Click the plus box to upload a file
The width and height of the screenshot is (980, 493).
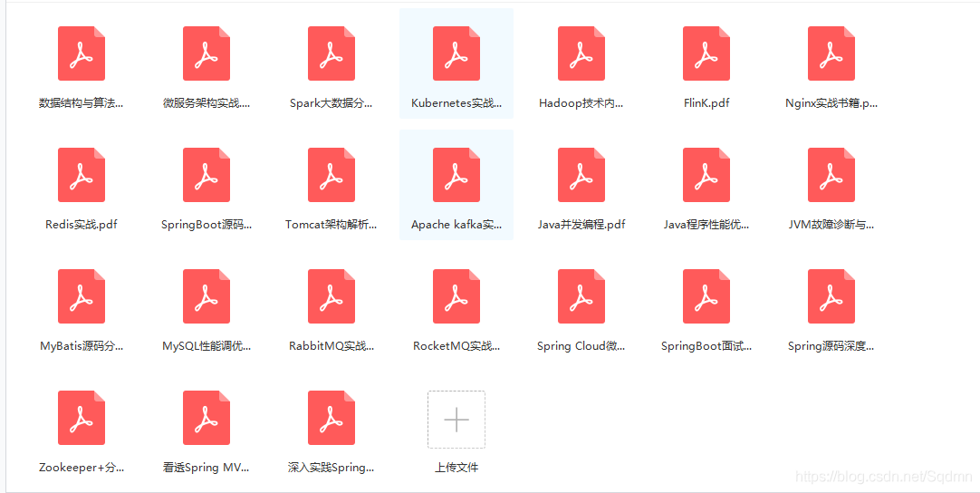click(456, 420)
